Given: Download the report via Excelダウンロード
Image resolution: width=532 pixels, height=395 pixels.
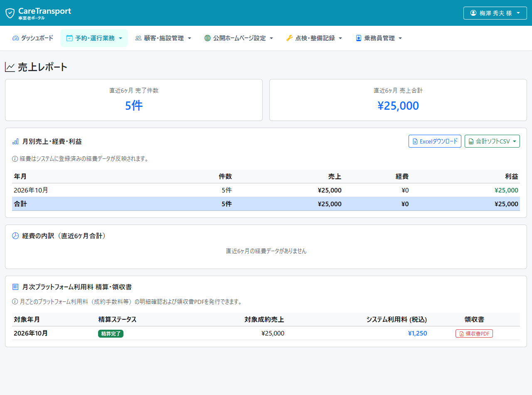Looking at the screenshot, I should (435, 141).
